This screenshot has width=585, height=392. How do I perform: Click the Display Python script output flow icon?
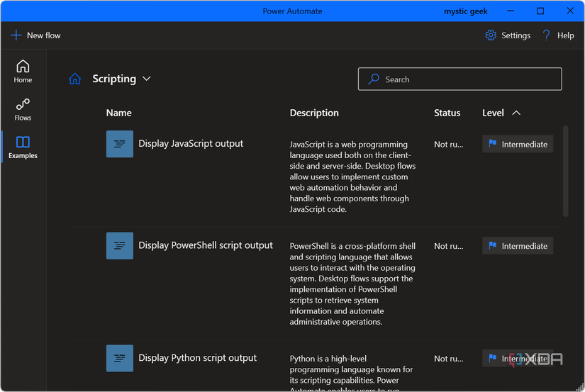120,358
